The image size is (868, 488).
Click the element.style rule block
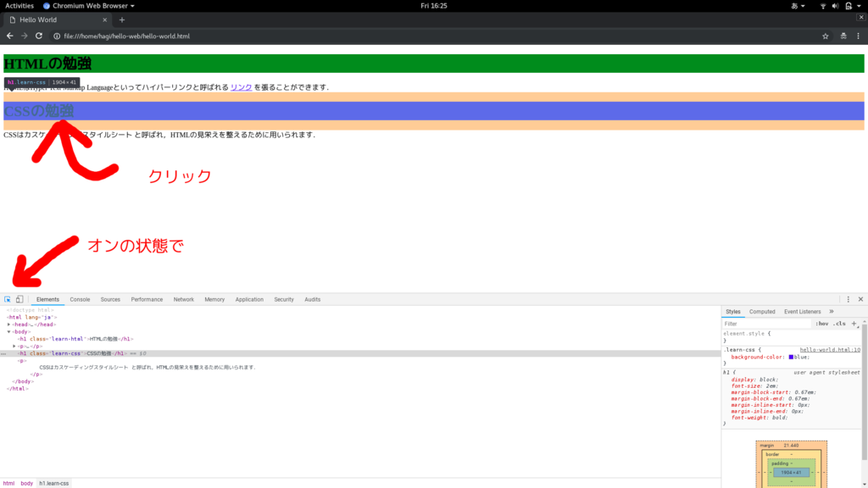coord(792,337)
